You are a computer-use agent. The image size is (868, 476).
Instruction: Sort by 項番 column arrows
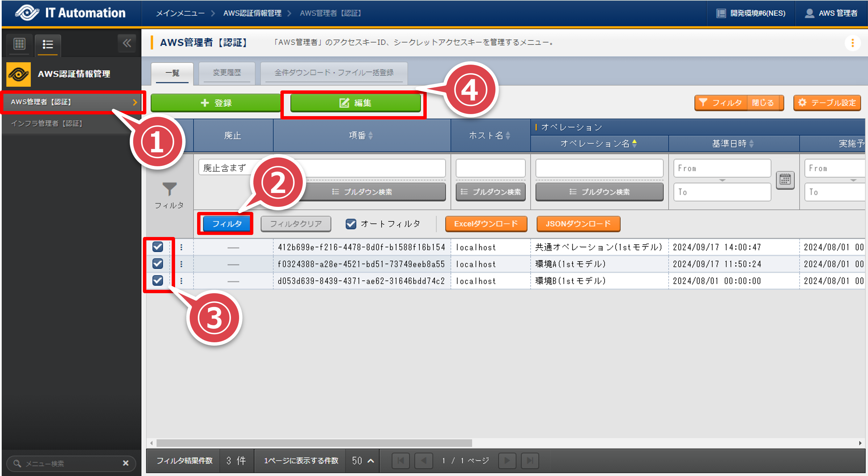[x=371, y=135]
